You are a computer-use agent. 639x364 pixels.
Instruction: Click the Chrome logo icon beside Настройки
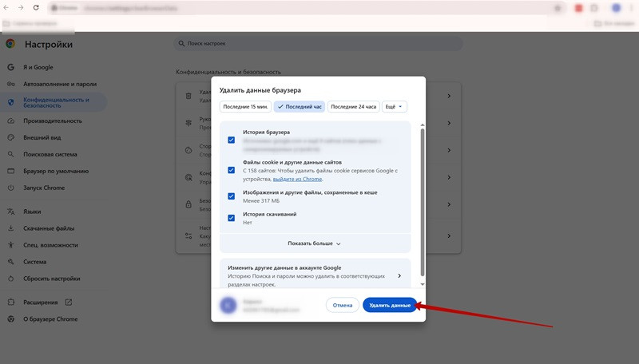click(x=11, y=45)
